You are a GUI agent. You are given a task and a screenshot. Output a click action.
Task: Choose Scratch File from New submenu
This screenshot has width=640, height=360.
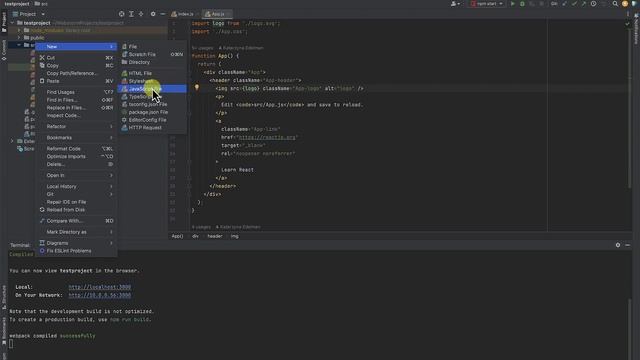(x=152, y=54)
